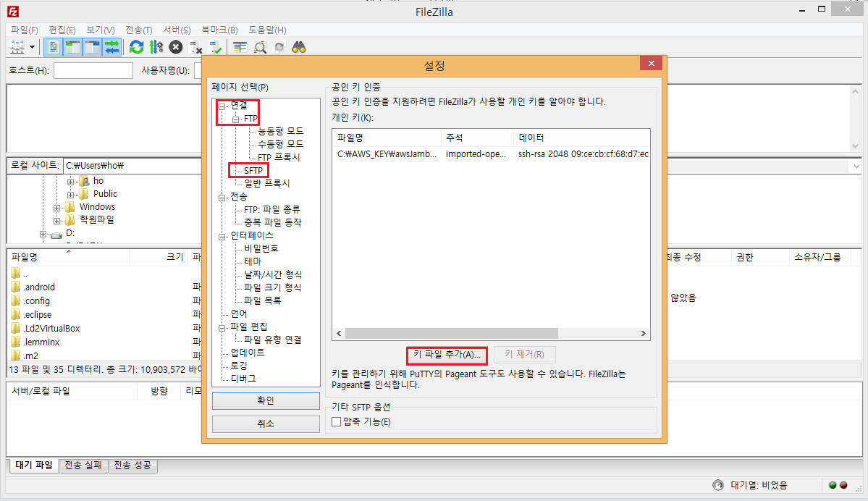Open the 편집(E) menu

tap(62, 30)
